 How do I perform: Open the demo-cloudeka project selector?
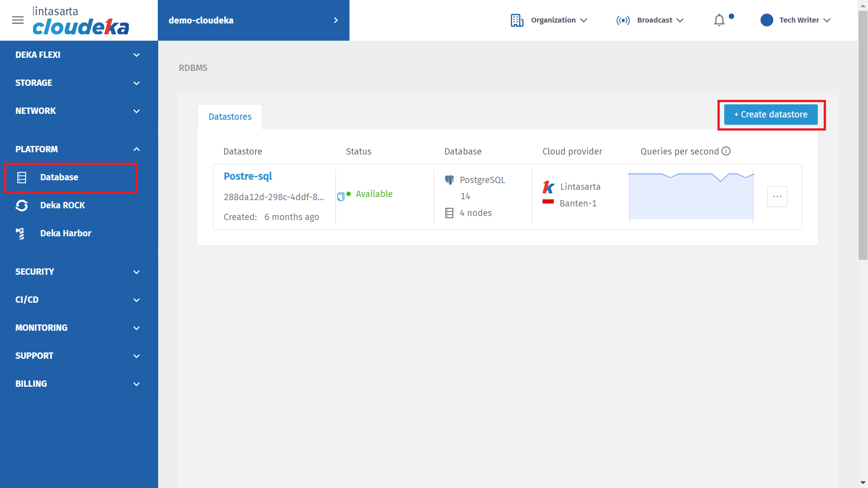[253, 20]
